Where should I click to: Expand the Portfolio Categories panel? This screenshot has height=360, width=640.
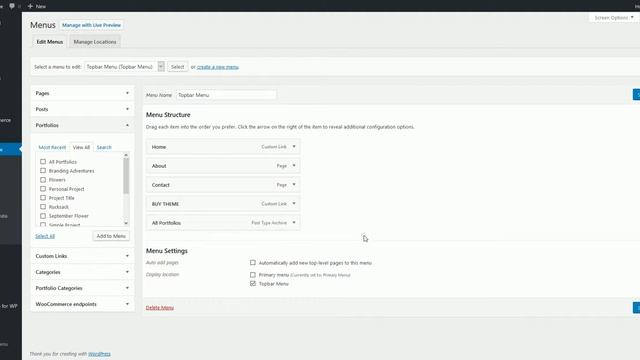click(x=82, y=288)
